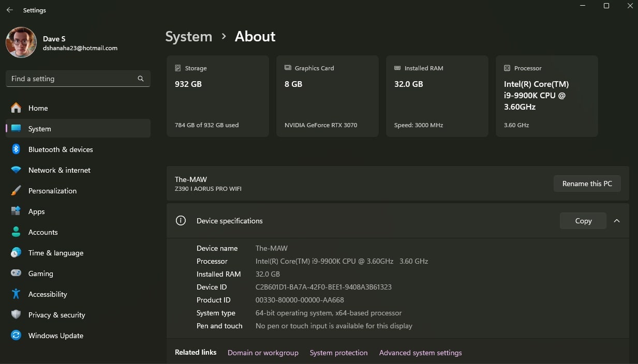The height and width of the screenshot is (364, 638).
Task: Click the Gaming controller icon
Action: click(x=17, y=274)
